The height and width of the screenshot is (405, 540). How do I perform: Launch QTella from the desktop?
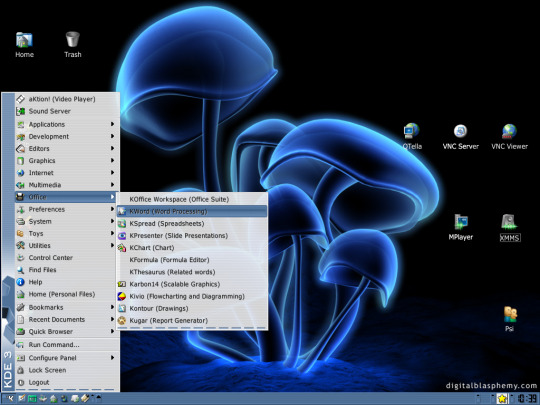(x=412, y=136)
